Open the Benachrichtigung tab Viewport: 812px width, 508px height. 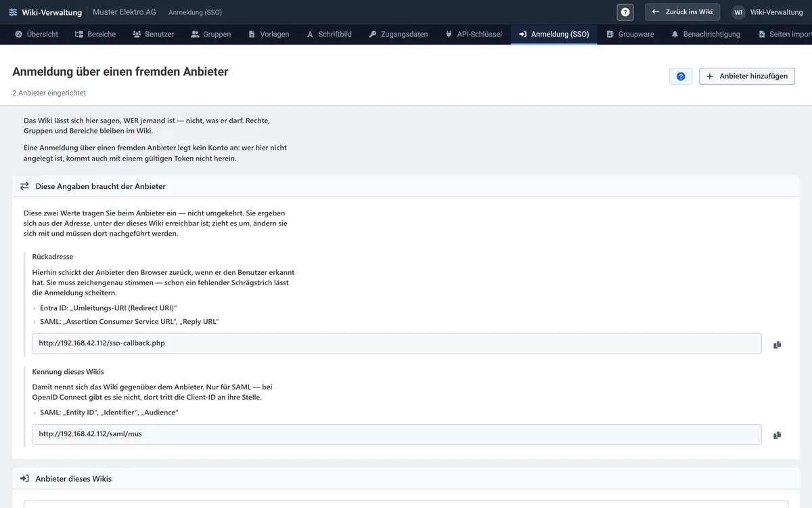point(706,34)
